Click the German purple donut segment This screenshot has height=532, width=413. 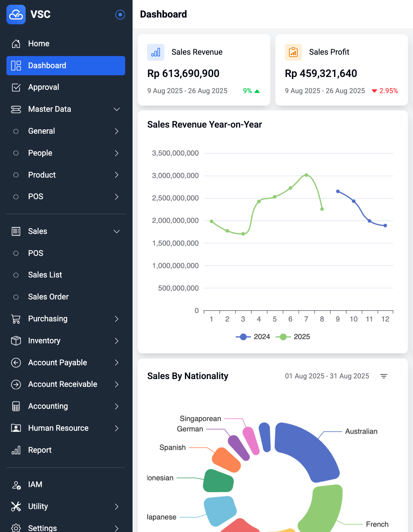[x=239, y=448]
